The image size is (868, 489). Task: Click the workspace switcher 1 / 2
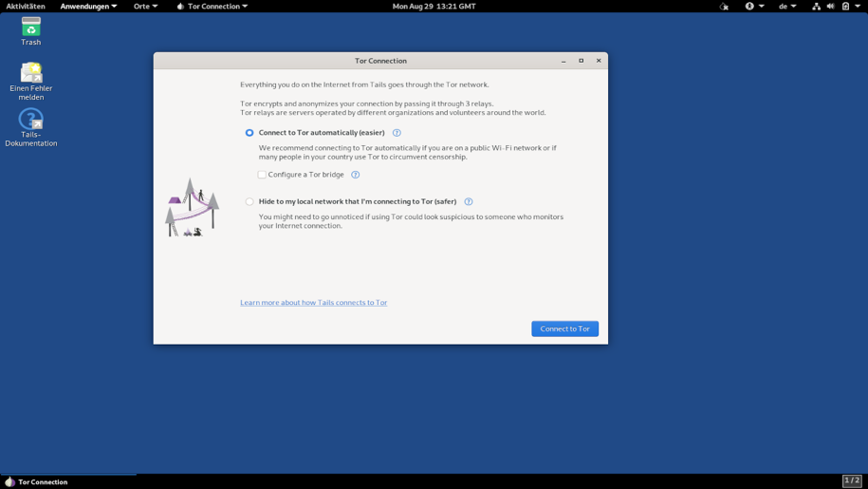852,480
